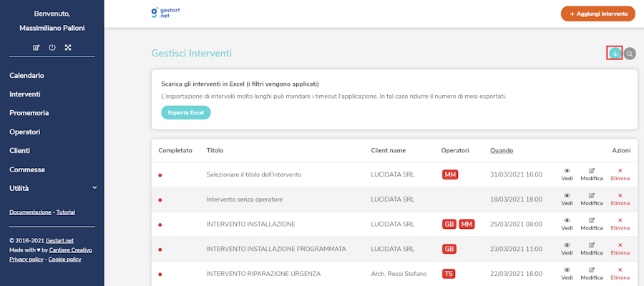View the first intervention via Vedi eye
644x286 pixels.
coord(567,174)
